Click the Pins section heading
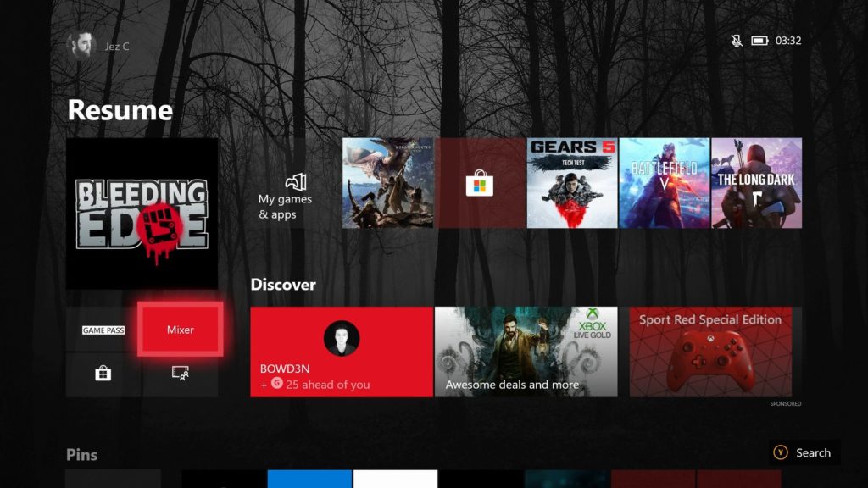 82,455
